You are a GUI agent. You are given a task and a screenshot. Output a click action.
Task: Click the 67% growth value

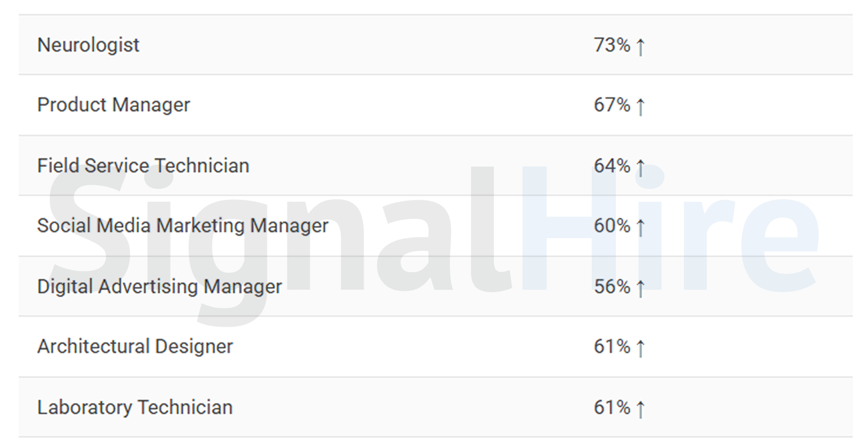[x=612, y=106]
